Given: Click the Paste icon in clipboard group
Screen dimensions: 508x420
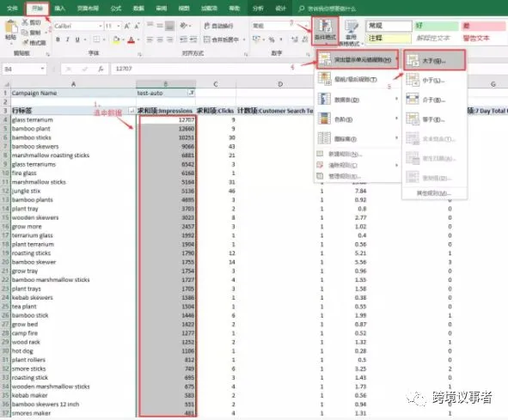Looking at the screenshot, I should point(10,30).
